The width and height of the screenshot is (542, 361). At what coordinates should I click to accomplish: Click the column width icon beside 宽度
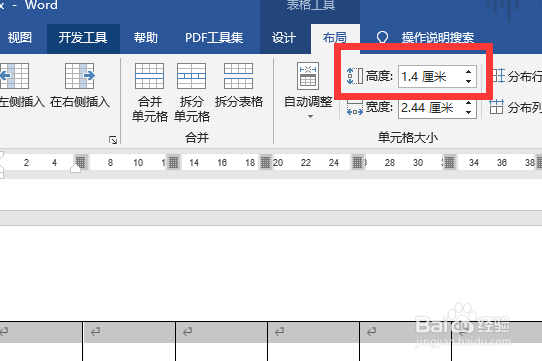(x=355, y=108)
